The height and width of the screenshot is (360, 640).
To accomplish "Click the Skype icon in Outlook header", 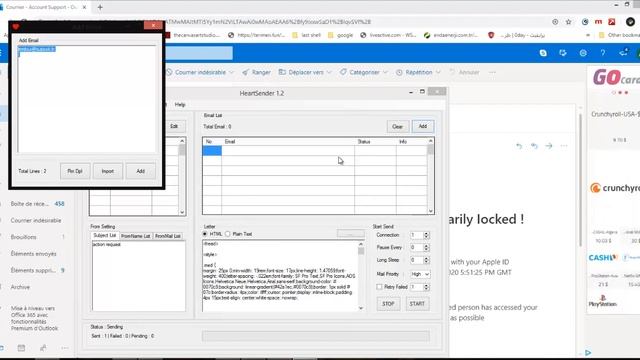I will click(x=543, y=53).
